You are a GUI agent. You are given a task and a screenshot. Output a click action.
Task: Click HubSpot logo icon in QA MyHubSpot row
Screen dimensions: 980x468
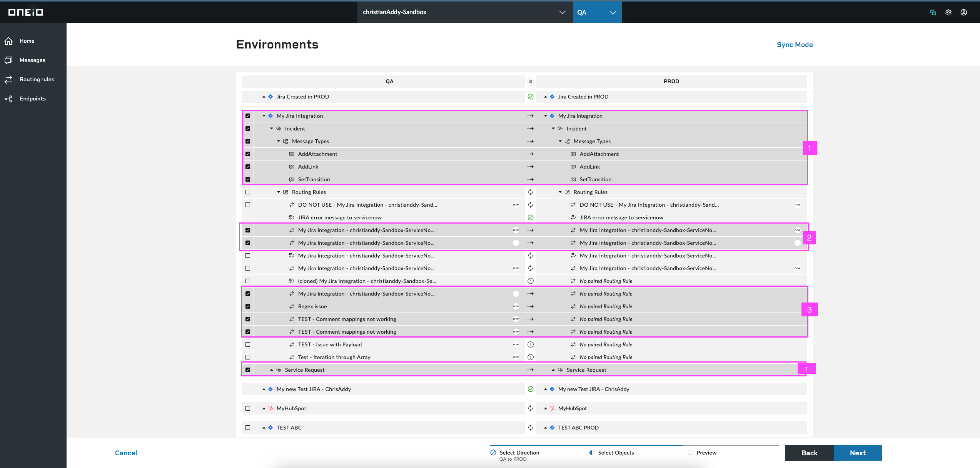pyautogui.click(x=270, y=408)
